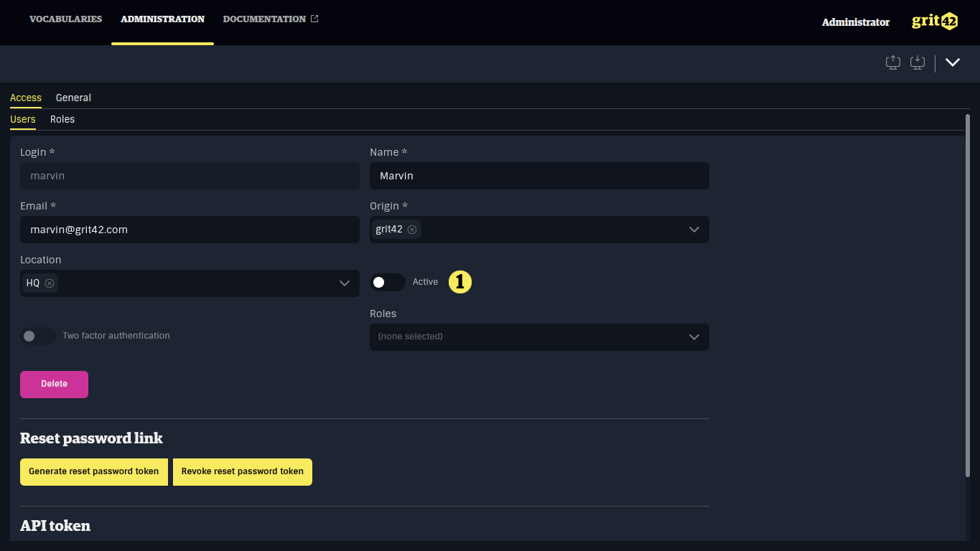This screenshot has width=980, height=551.
Task: Click the external link icon beside Documentation
Action: [314, 19]
